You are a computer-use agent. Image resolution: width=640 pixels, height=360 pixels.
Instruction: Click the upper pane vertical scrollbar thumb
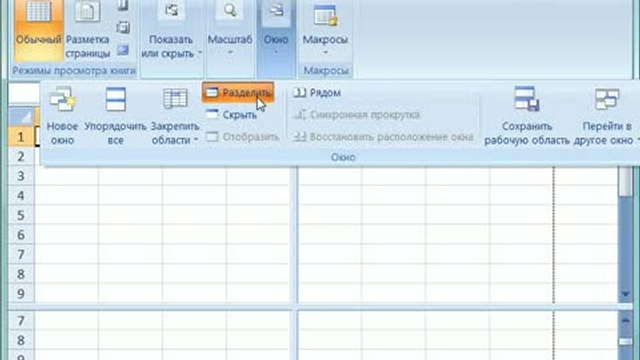point(625,182)
